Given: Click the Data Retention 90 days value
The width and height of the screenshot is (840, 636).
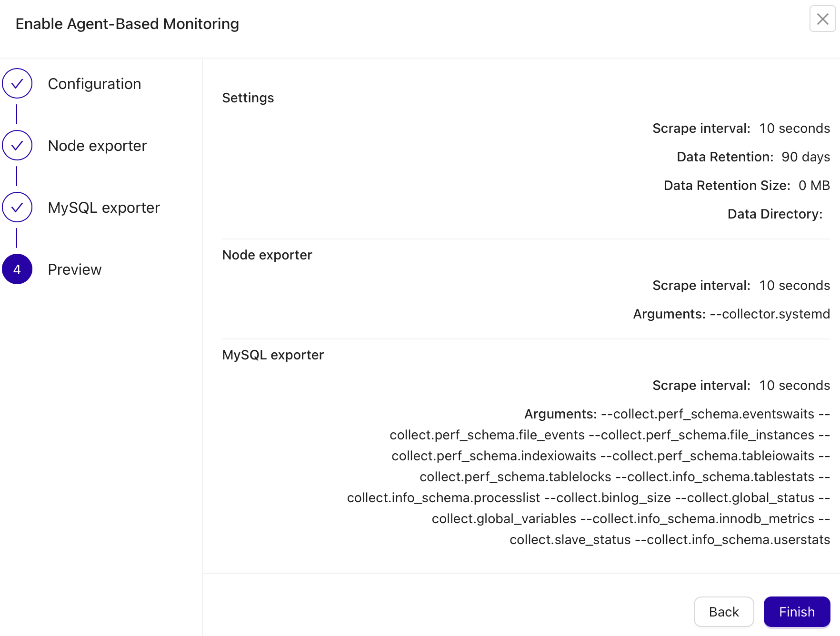Looking at the screenshot, I should (x=806, y=157).
